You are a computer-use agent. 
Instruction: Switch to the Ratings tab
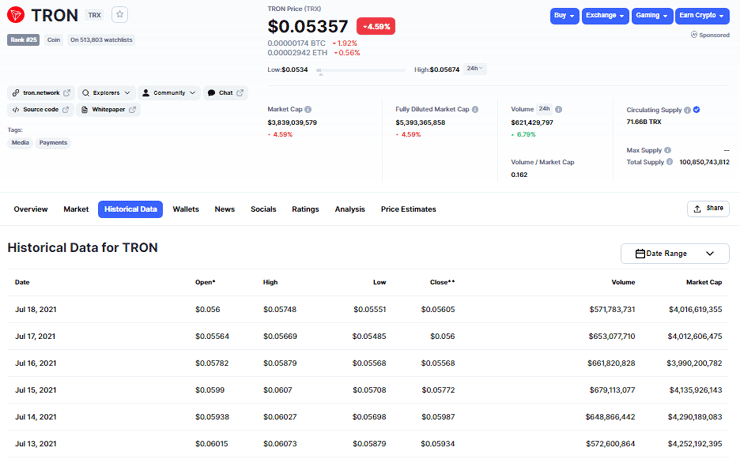tap(305, 209)
